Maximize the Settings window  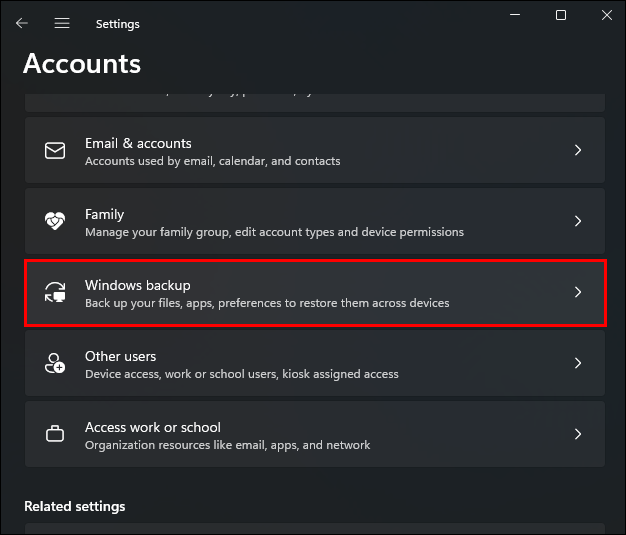[561, 15]
